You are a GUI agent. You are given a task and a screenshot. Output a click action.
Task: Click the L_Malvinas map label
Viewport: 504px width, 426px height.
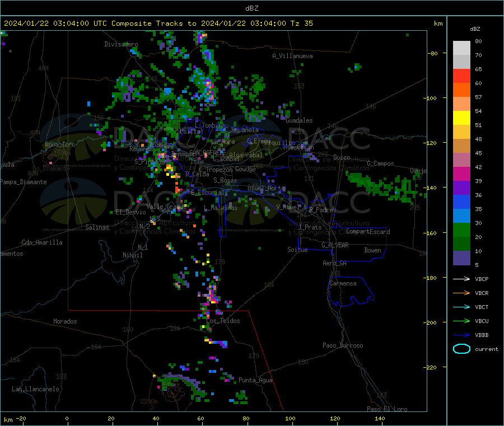[x=221, y=208]
